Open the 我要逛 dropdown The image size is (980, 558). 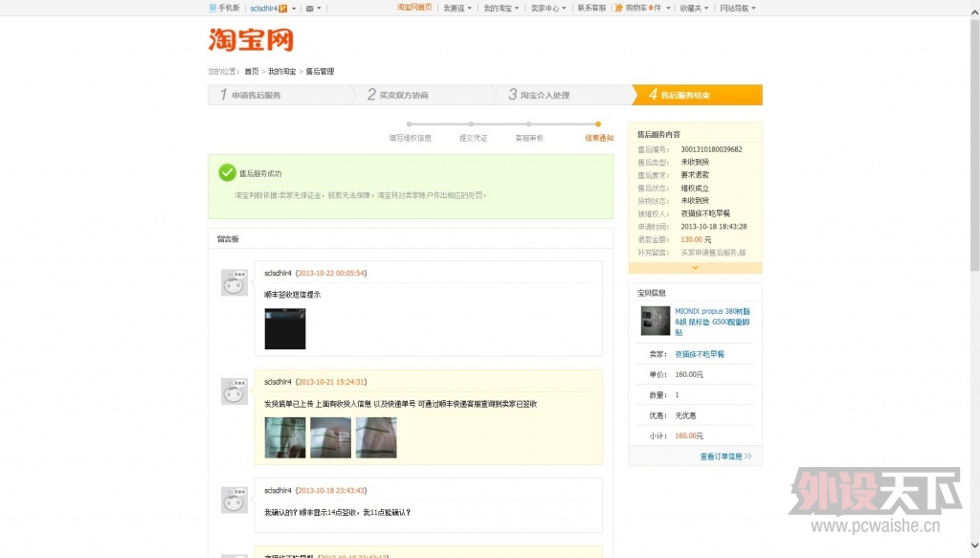457,9
